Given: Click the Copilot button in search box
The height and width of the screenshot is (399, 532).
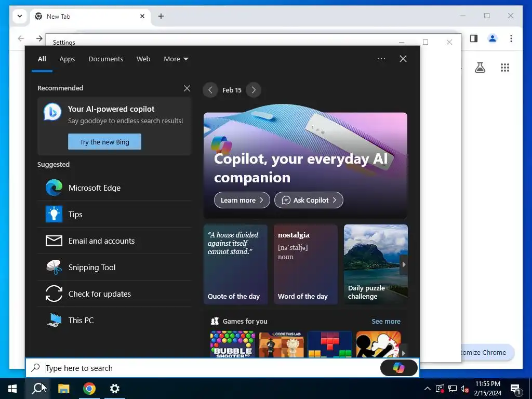Looking at the screenshot, I should click(398, 368).
